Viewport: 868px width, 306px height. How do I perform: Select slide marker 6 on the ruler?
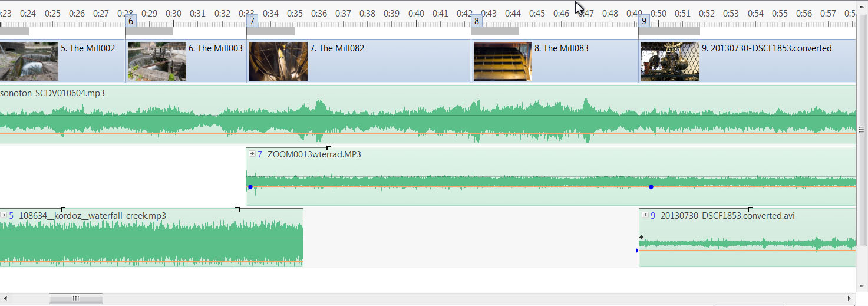[131, 21]
